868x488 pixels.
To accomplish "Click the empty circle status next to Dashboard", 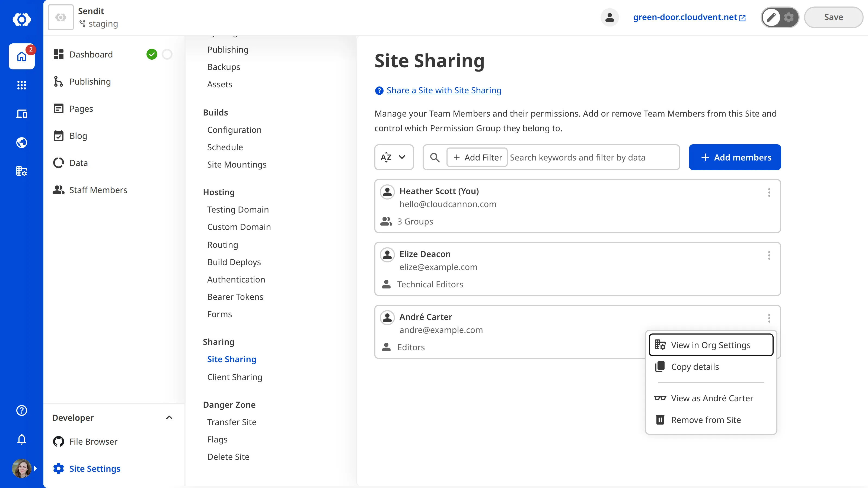I will coord(167,54).
